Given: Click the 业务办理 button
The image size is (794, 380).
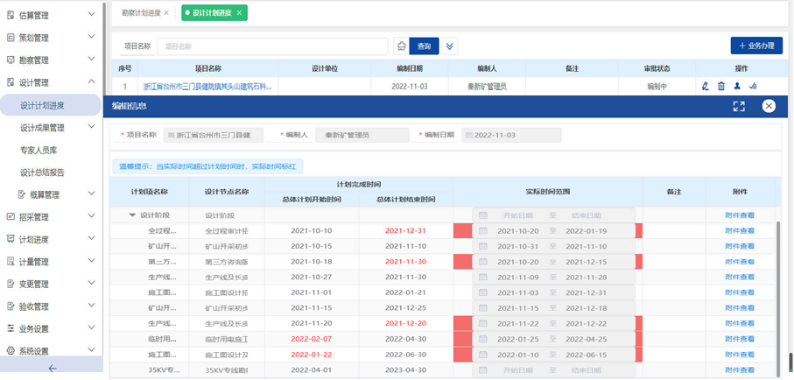Looking at the screenshot, I should [757, 46].
